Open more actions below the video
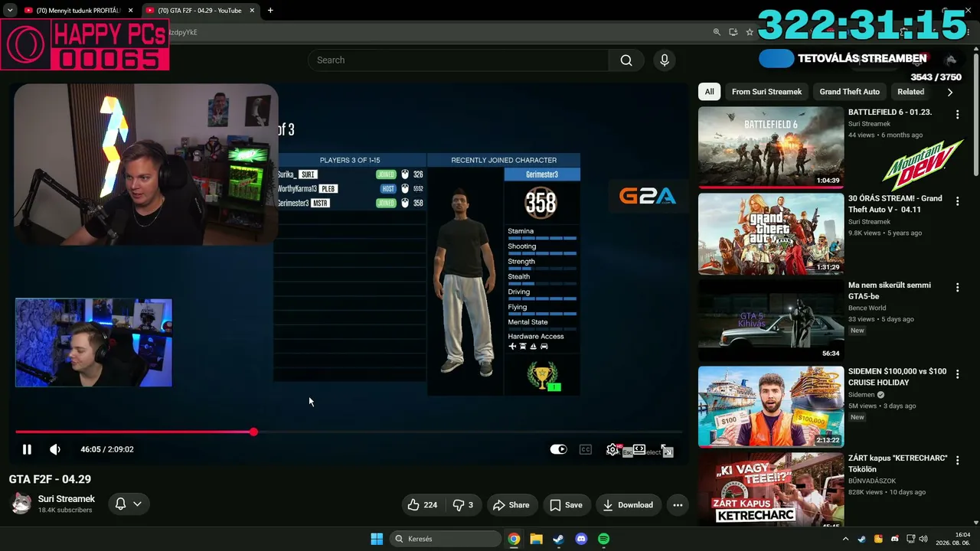This screenshot has width=980, height=551. (678, 505)
